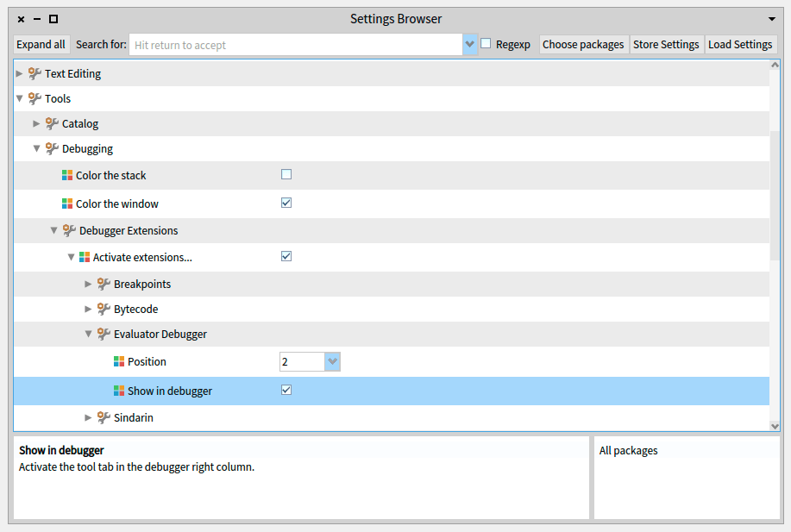Click the wrench icon beside Sindarin
The height and width of the screenshot is (532, 791).
[x=104, y=418]
